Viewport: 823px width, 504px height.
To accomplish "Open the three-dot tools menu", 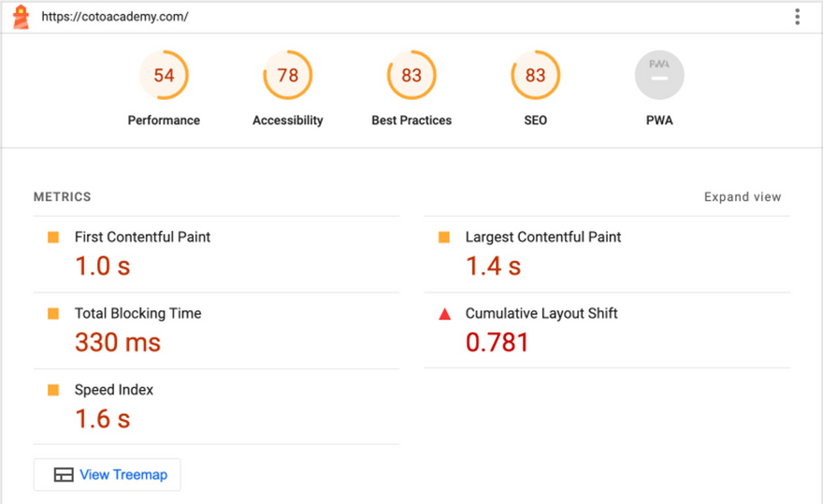I will 797,17.
